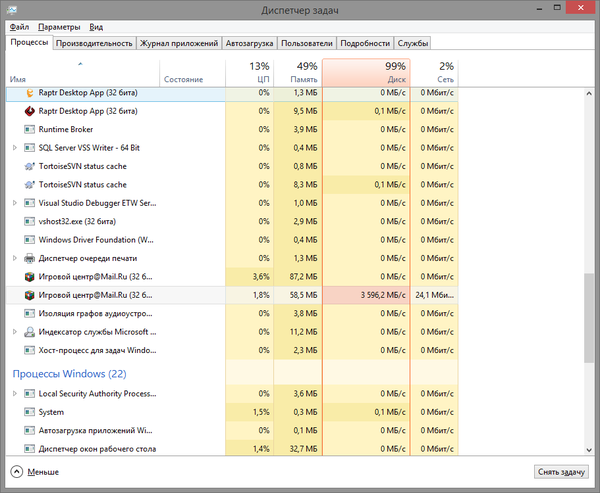Select vshost32.exe (32 бита) process name
Image resolution: width=600 pixels, height=493 pixels.
click(x=77, y=222)
